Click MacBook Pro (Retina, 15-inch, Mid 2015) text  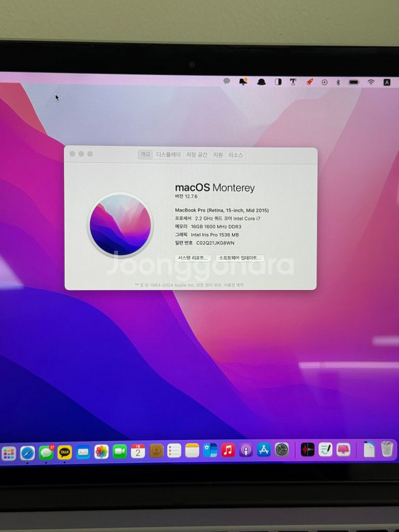(x=221, y=210)
